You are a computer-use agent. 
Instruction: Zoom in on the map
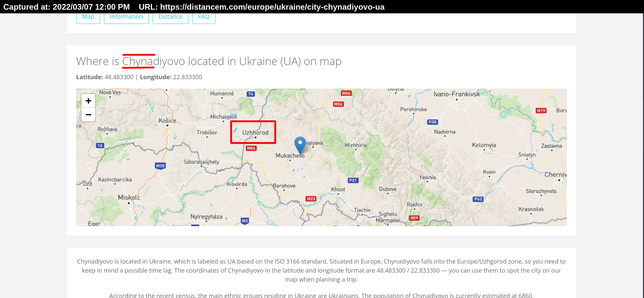88,101
